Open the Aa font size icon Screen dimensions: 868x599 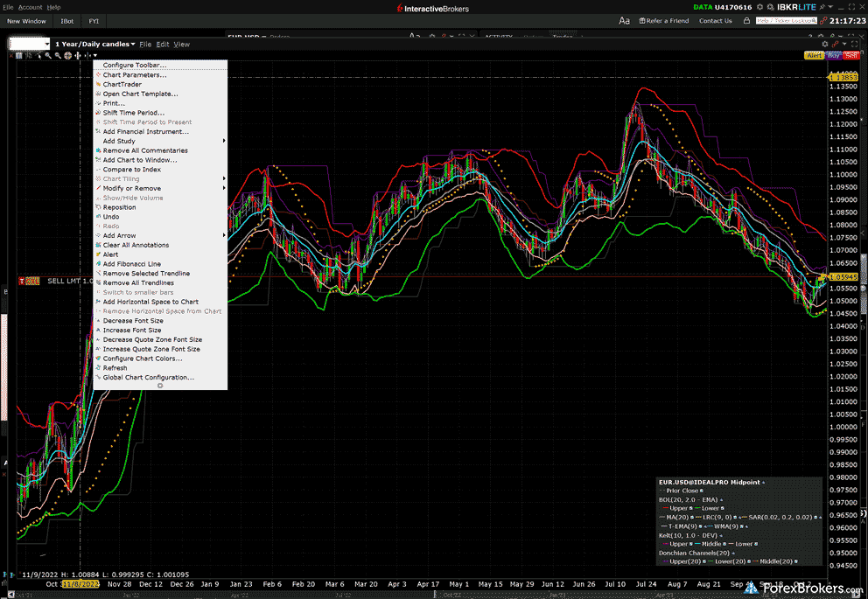[x=624, y=20]
